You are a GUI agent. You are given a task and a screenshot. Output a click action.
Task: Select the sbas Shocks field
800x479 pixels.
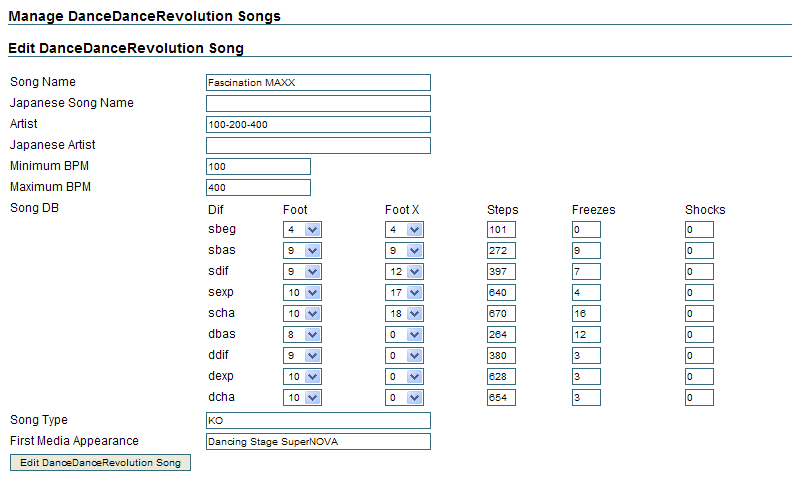coord(699,250)
